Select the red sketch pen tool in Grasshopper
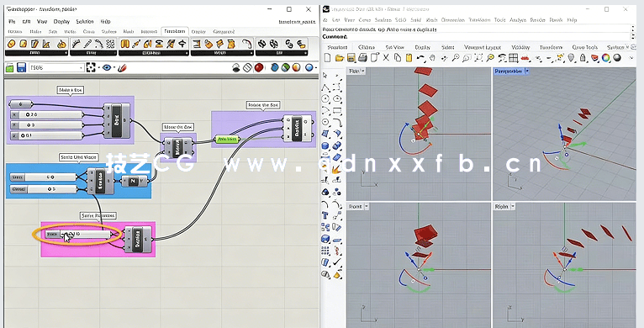The image size is (644, 328). click(x=122, y=68)
